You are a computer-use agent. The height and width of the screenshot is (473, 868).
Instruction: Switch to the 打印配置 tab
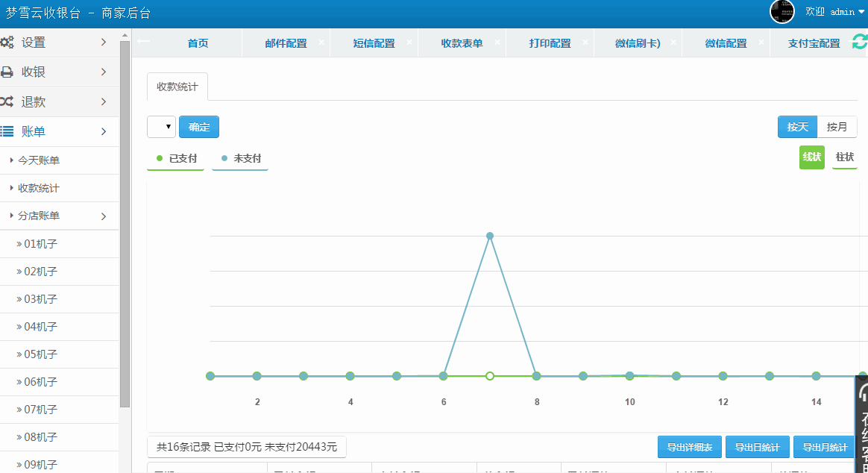tap(550, 43)
